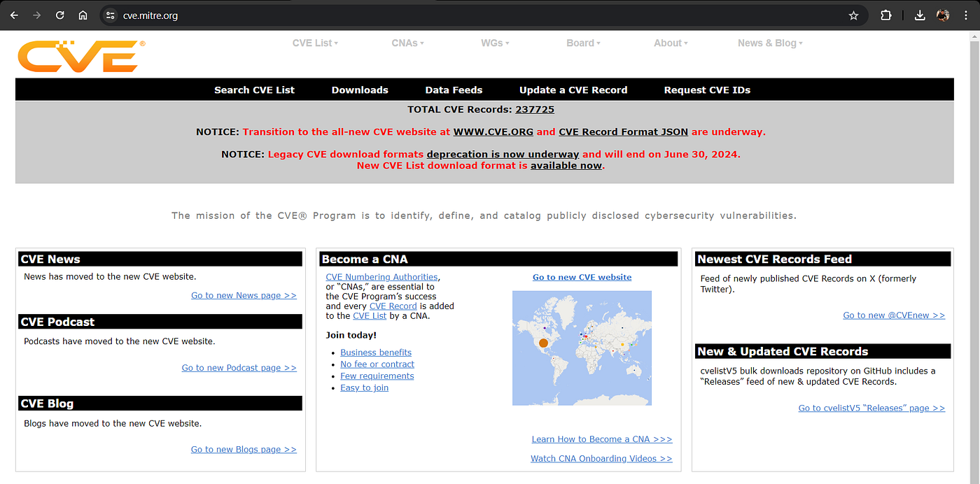Follow the WWW.CVE.ORG link

pos(493,131)
